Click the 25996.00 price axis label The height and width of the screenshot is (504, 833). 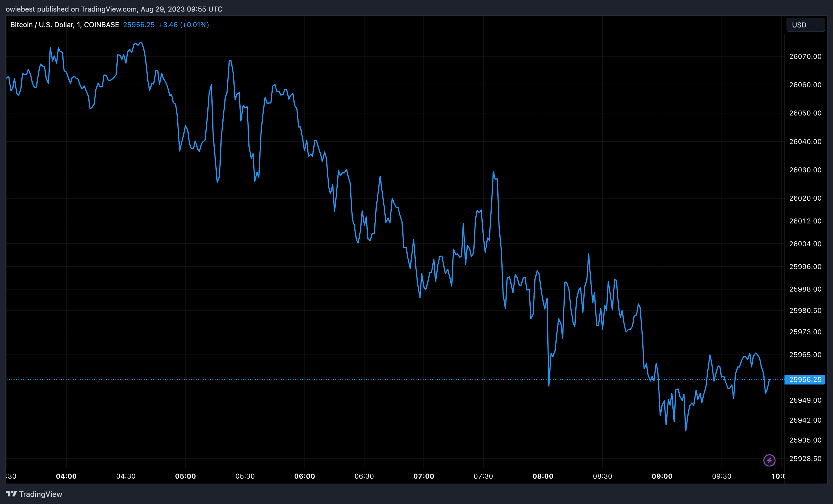[x=805, y=266]
